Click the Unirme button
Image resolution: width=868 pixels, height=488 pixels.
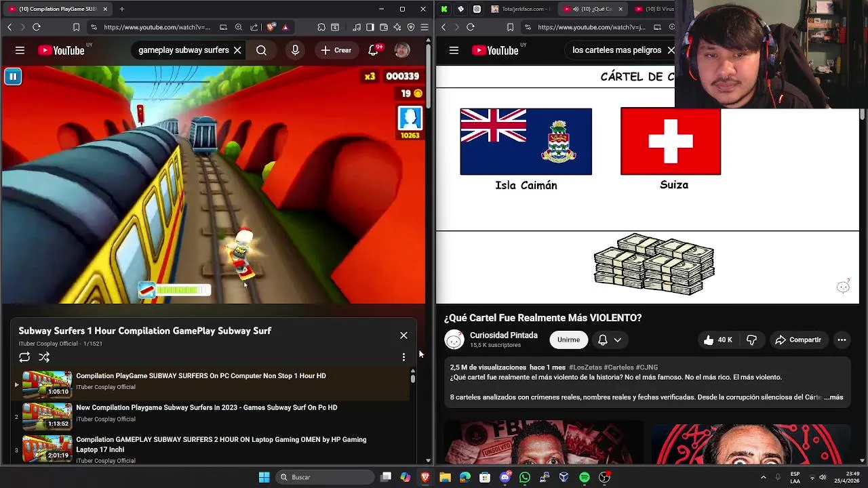(x=568, y=340)
